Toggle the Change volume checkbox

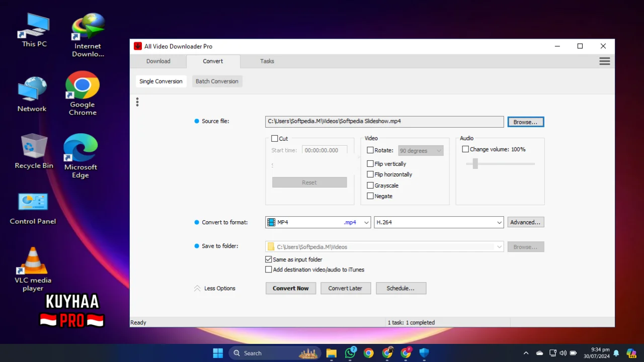coord(465,149)
